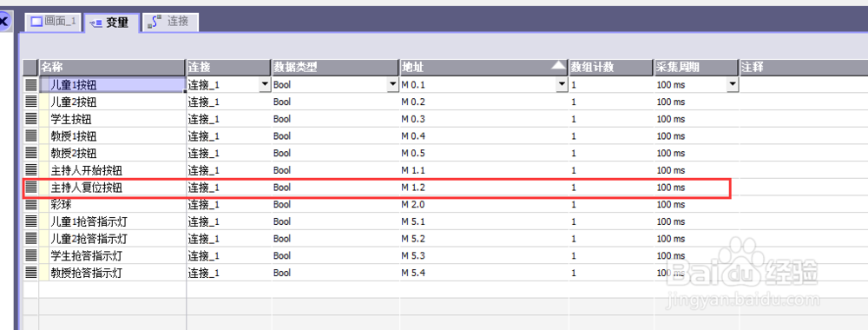This screenshot has height=330, width=868.
Task: Select row icon of 彩球
Action: coord(31,204)
